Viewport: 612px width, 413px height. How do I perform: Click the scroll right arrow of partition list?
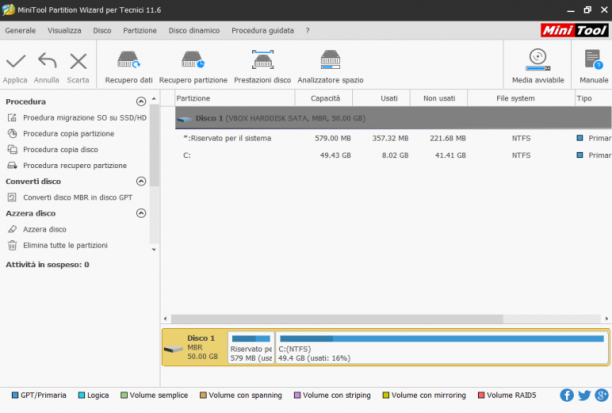click(607, 319)
